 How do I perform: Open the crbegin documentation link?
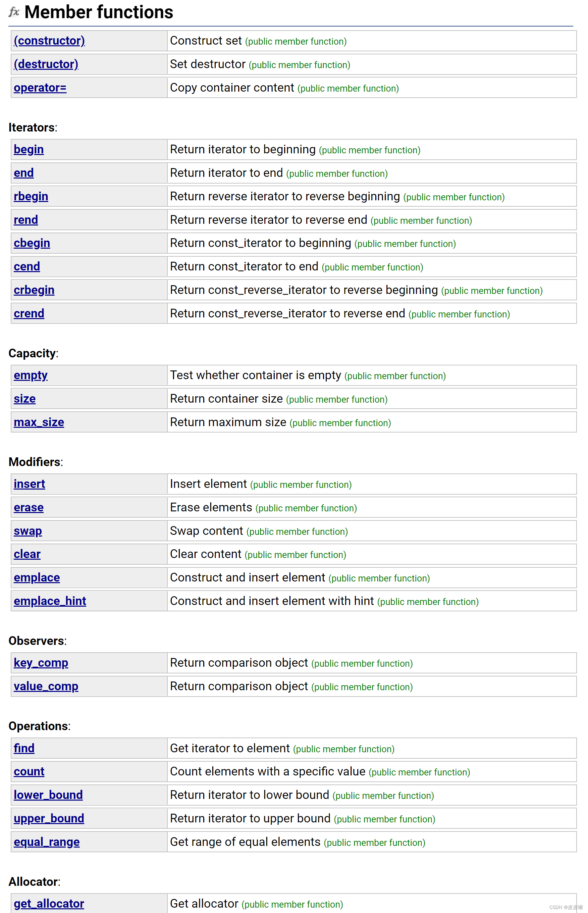point(34,290)
